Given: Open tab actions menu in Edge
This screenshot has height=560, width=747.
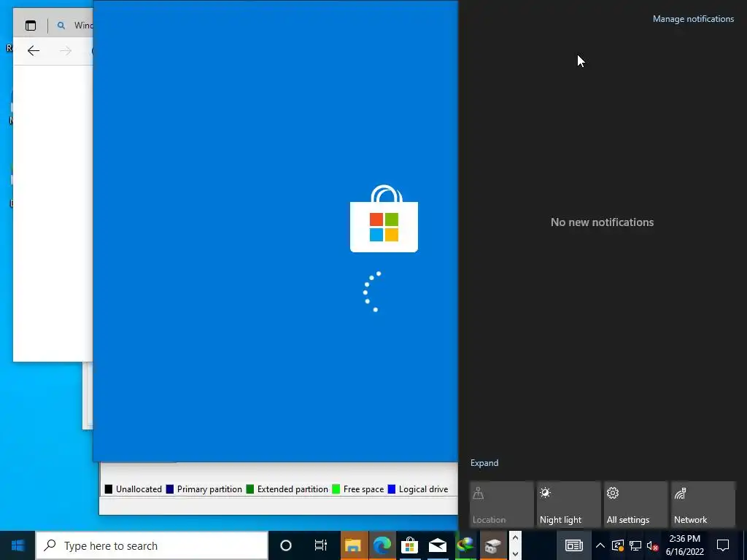Looking at the screenshot, I should click(x=31, y=26).
